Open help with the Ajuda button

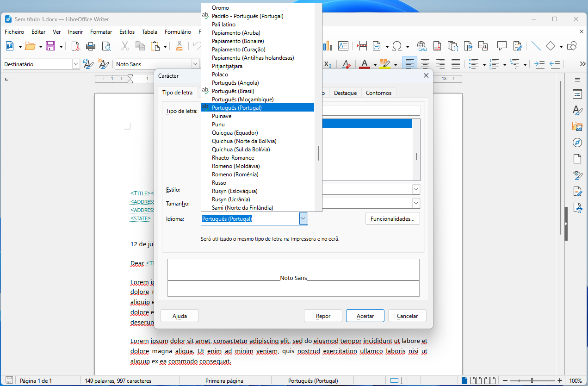tap(179, 316)
